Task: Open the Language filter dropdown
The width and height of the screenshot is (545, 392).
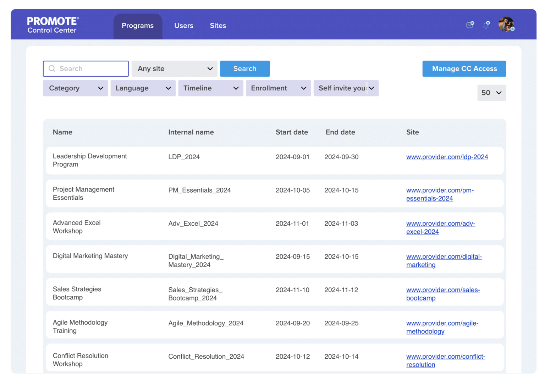Action: (143, 88)
